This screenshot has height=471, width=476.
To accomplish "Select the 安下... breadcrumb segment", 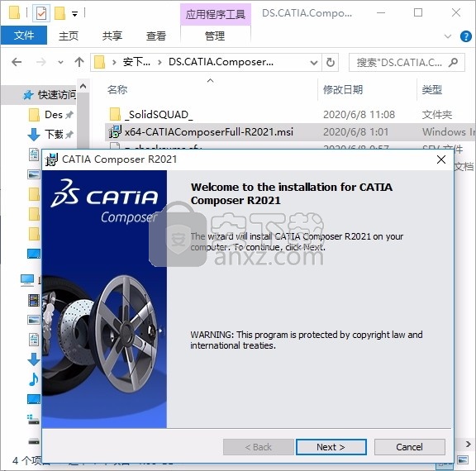I will tap(136, 62).
